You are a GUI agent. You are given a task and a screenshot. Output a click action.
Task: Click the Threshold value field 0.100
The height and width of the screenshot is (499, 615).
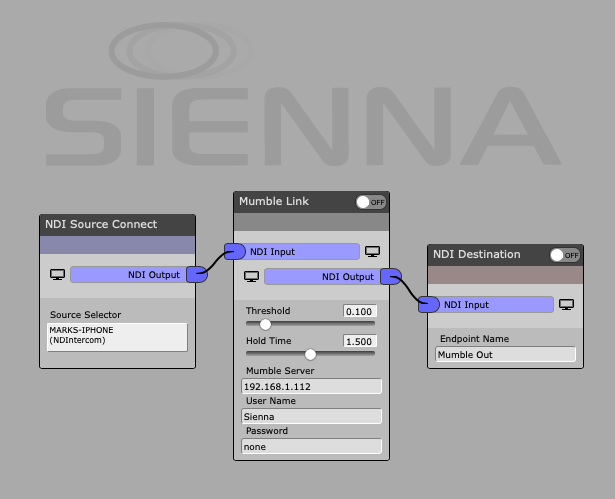pyautogui.click(x=360, y=311)
